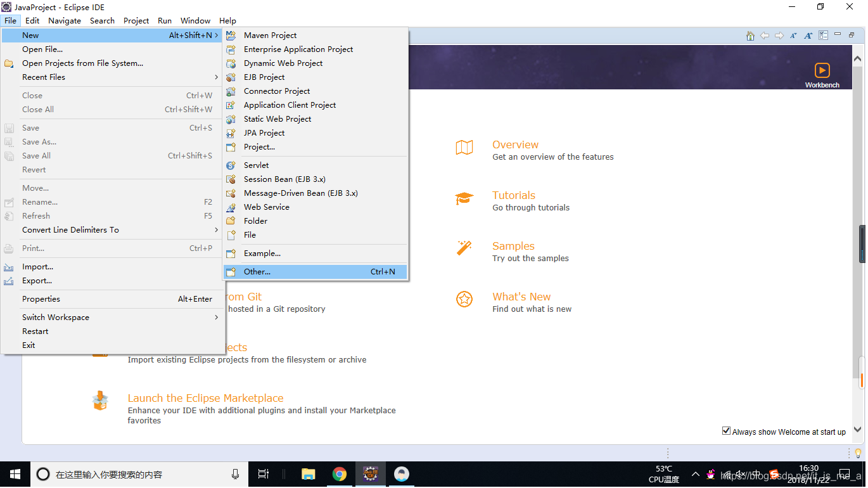Increase font size with the larger A icon
Screen dimensions: 868x488
(808, 35)
